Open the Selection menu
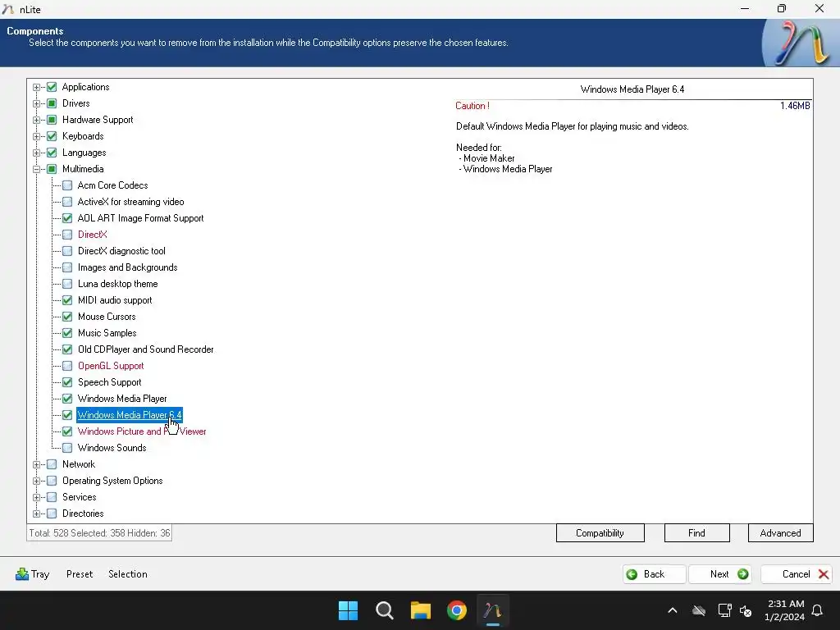The height and width of the screenshot is (630, 840). (127, 574)
